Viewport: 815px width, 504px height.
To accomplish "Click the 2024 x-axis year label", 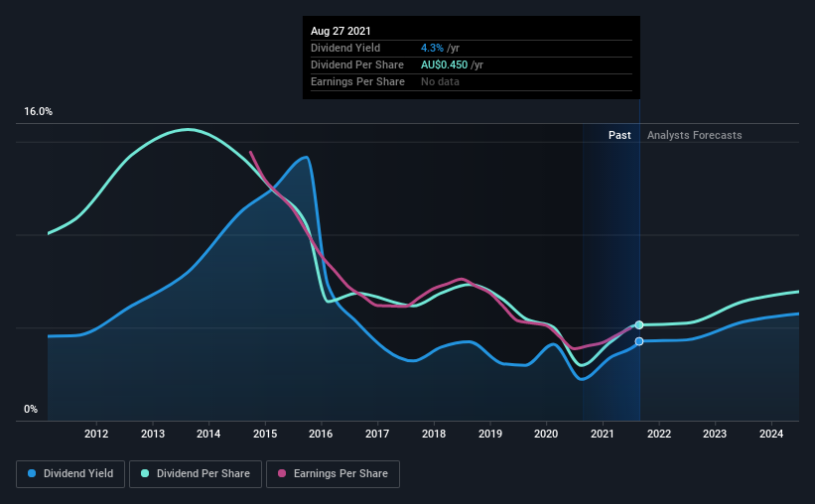I will point(771,434).
